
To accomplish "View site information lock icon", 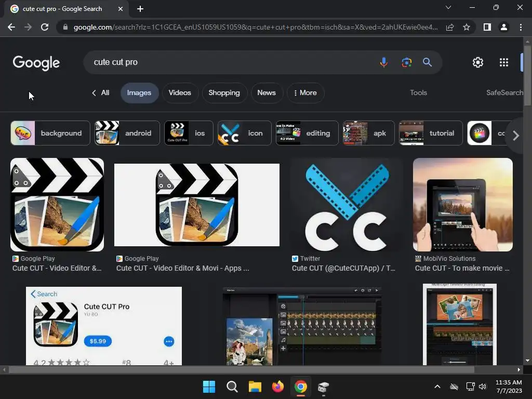I will pyautogui.click(x=65, y=27).
